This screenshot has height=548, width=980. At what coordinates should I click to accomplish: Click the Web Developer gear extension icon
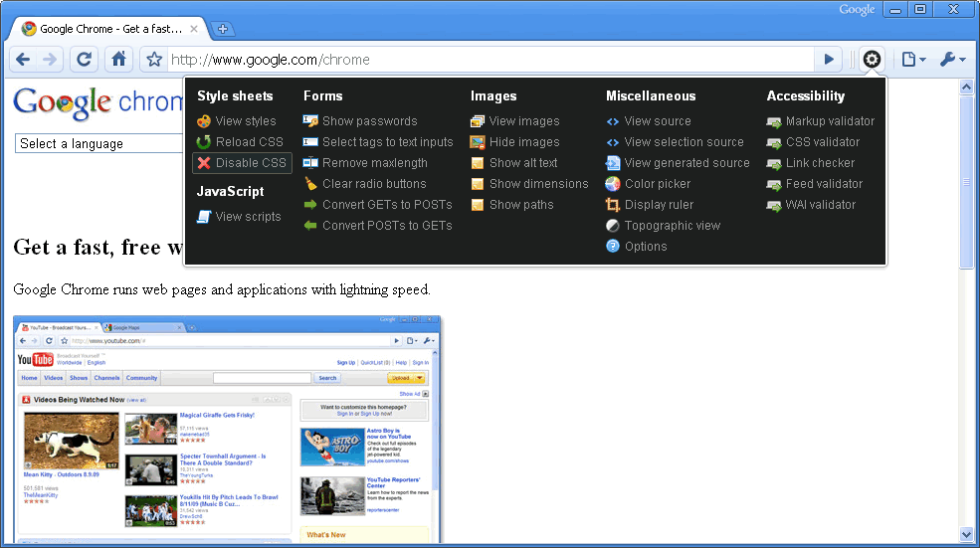(x=872, y=60)
